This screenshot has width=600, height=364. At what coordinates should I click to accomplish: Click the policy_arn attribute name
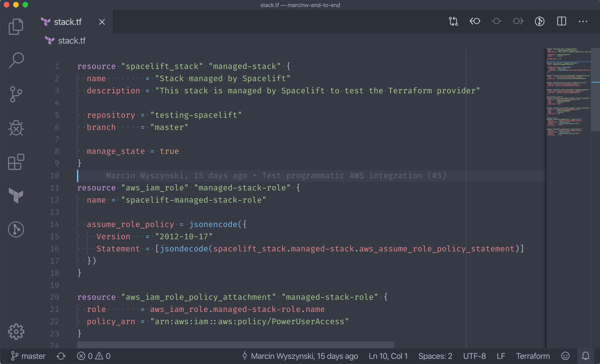click(111, 321)
